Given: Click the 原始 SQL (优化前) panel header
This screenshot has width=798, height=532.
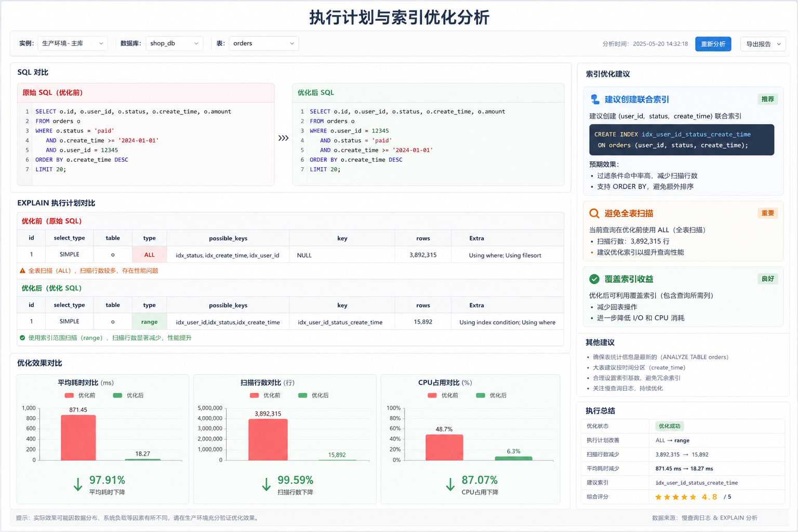Looking at the screenshot, I should 145,92.
